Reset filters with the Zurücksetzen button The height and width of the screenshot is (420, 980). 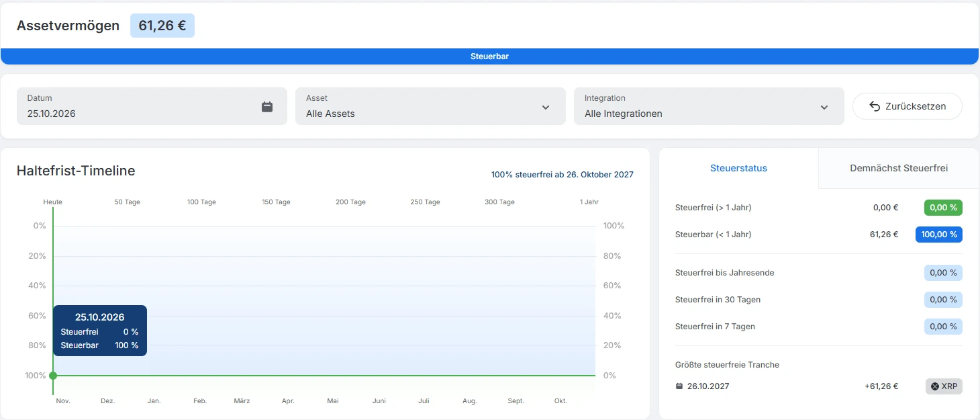click(x=908, y=106)
